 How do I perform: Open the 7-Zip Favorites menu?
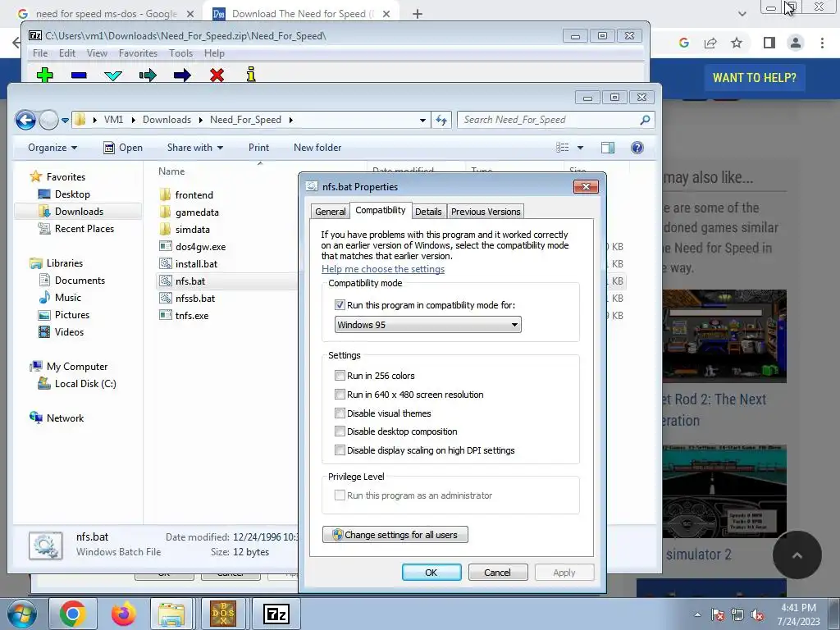[138, 53]
